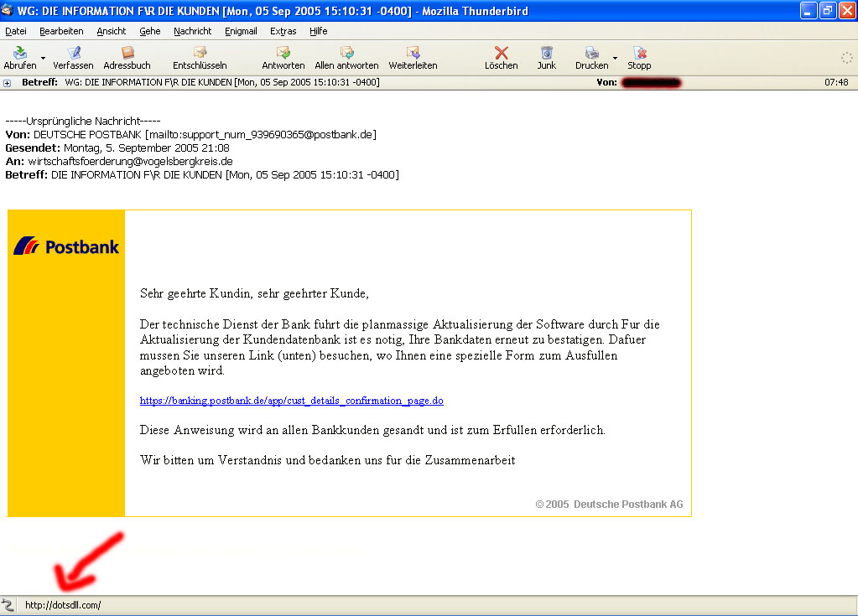Image resolution: width=858 pixels, height=616 pixels.
Task: Click the Weiterleiten forward icon
Action: click(x=413, y=53)
